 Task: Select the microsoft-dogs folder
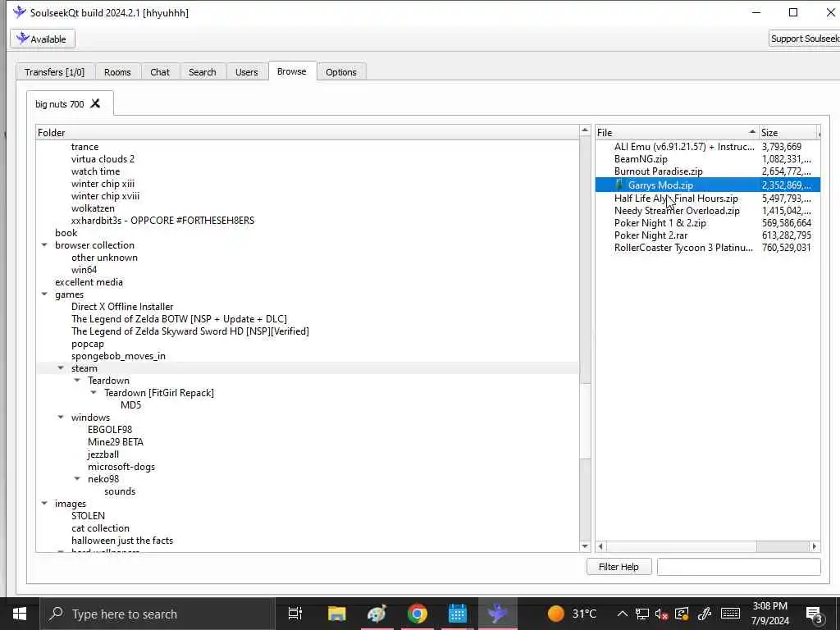click(121, 467)
